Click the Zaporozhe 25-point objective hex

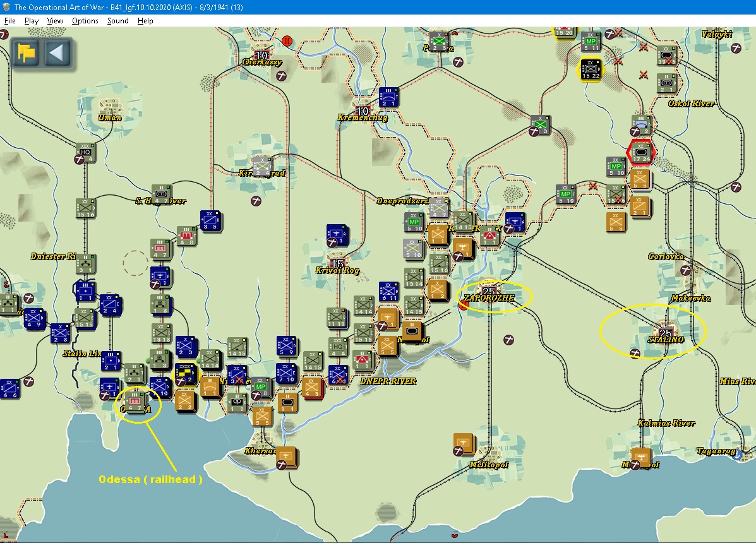pos(489,291)
